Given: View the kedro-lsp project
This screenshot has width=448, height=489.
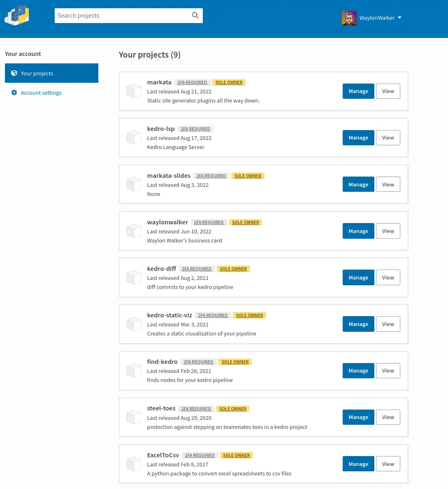Looking at the screenshot, I should [388, 138].
